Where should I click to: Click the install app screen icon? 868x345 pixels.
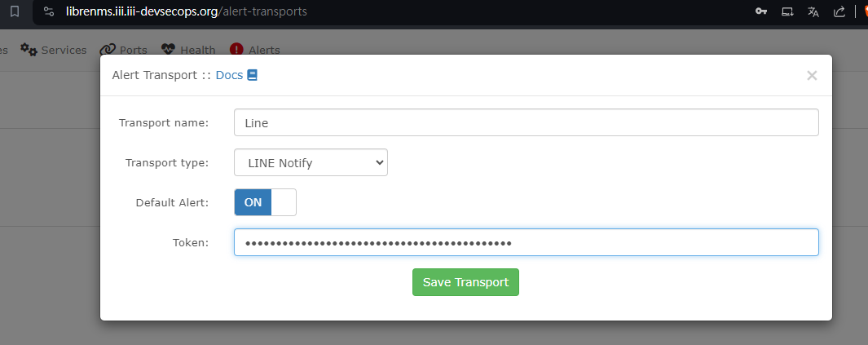(x=787, y=11)
